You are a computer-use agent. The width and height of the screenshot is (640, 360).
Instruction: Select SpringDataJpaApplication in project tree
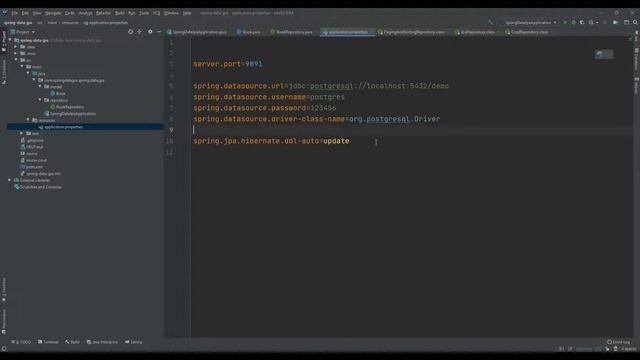tap(73, 113)
